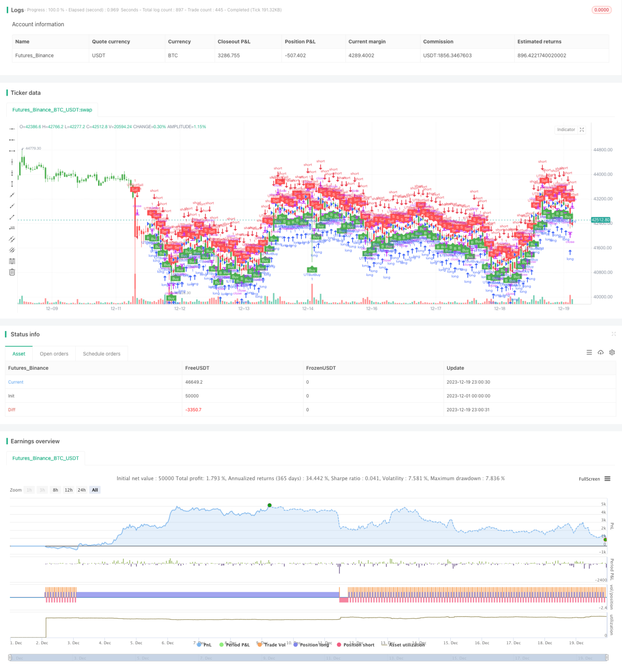This screenshot has width=622, height=672.
Task: Delete drawings with the trash bin icon
Action: [12, 272]
